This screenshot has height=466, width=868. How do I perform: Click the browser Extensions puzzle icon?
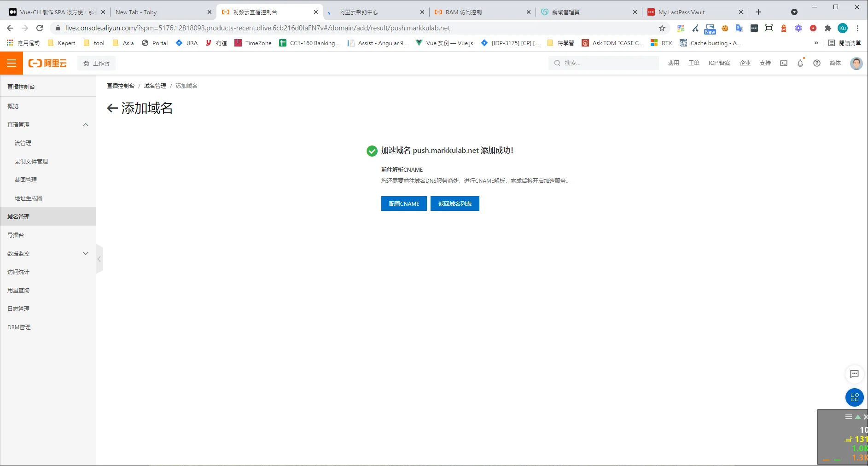coord(828,28)
